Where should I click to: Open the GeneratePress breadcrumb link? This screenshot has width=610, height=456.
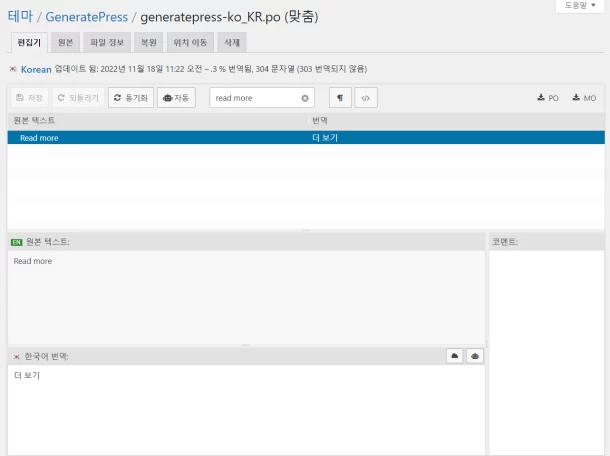[x=86, y=17]
